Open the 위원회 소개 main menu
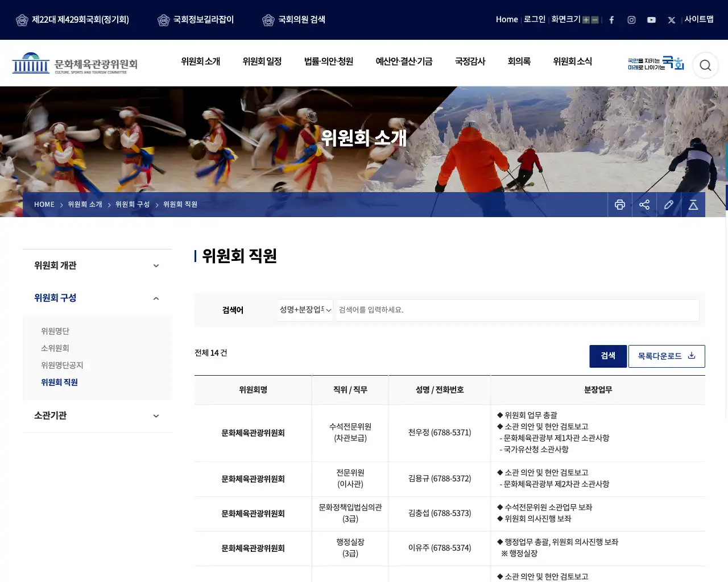This screenshot has height=582, width=728. (201, 61)
